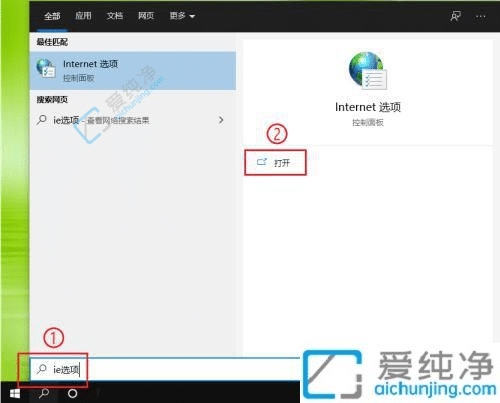Open the Cortana circle icon on taskbar
The height and width of the screenshot is (403, 500).
(x=72, y=394)
